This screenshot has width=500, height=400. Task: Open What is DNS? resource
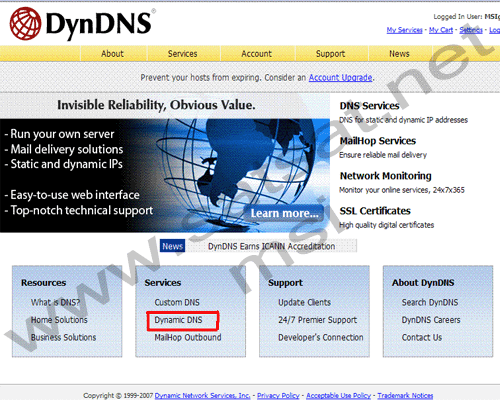55,302
